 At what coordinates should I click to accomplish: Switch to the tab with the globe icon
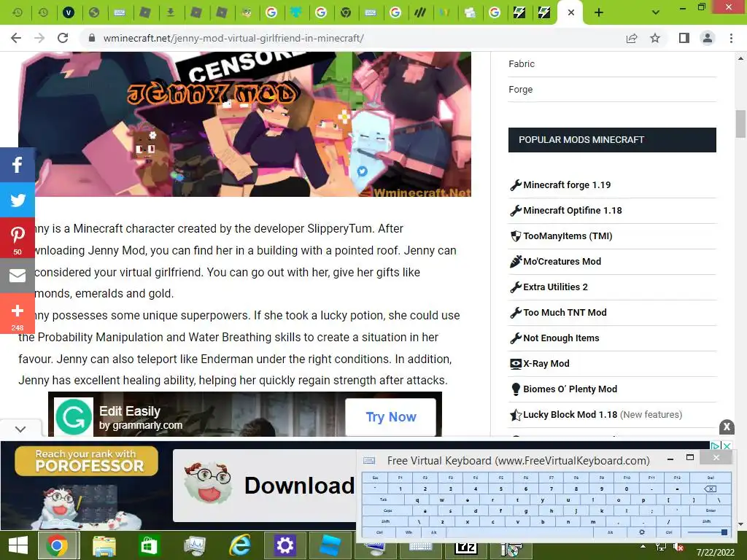(94, 13)
